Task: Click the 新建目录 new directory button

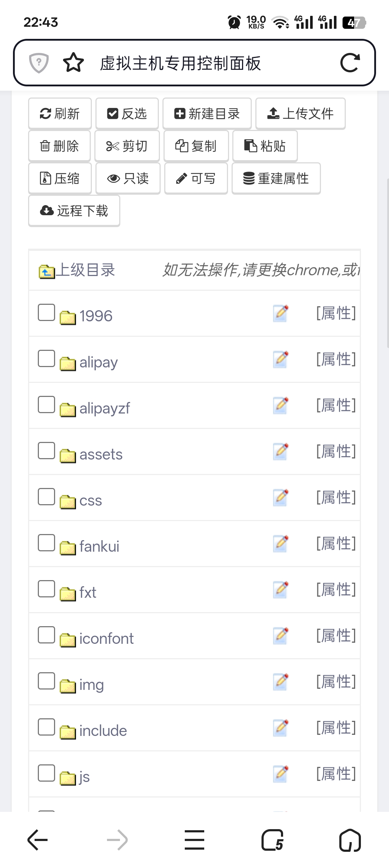Action: [x=207, y=114]
